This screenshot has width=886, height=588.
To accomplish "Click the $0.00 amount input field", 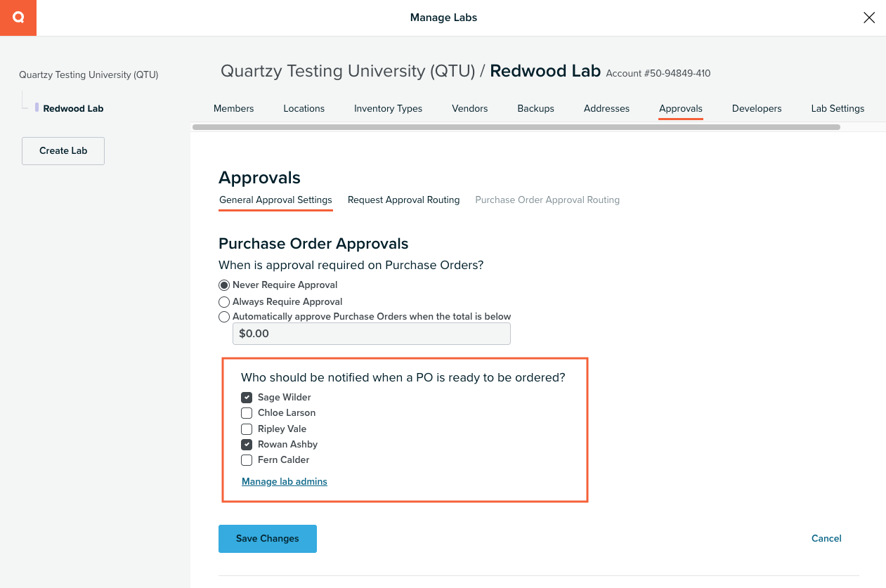I will (372, 334).
